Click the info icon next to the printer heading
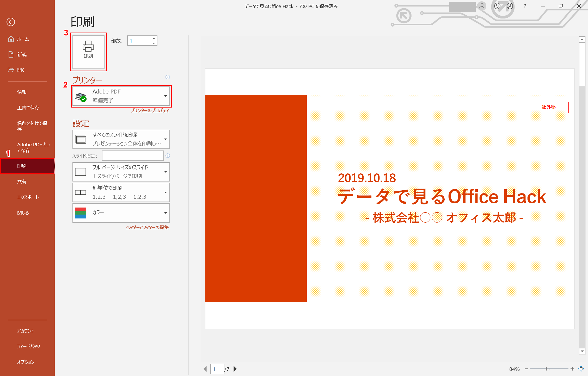This screenshot has width=588, height=376. click(168, 77)
